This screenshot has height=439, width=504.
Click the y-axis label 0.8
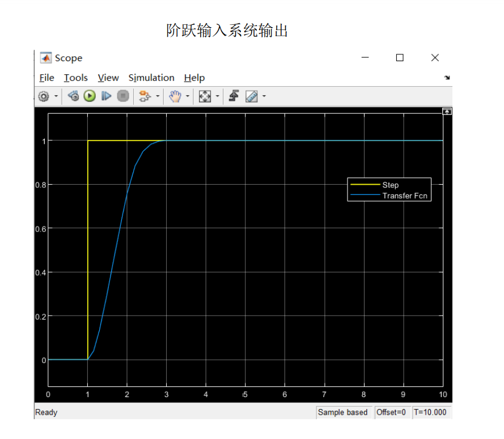(x=40, y=185)
